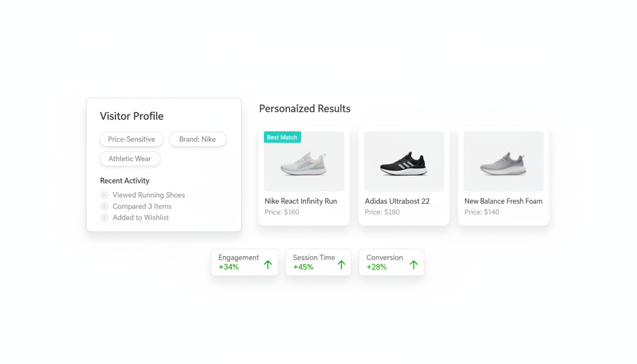
Task: Open the Adidas Ultraboost 22 image
Action: [x=404, y=161]
